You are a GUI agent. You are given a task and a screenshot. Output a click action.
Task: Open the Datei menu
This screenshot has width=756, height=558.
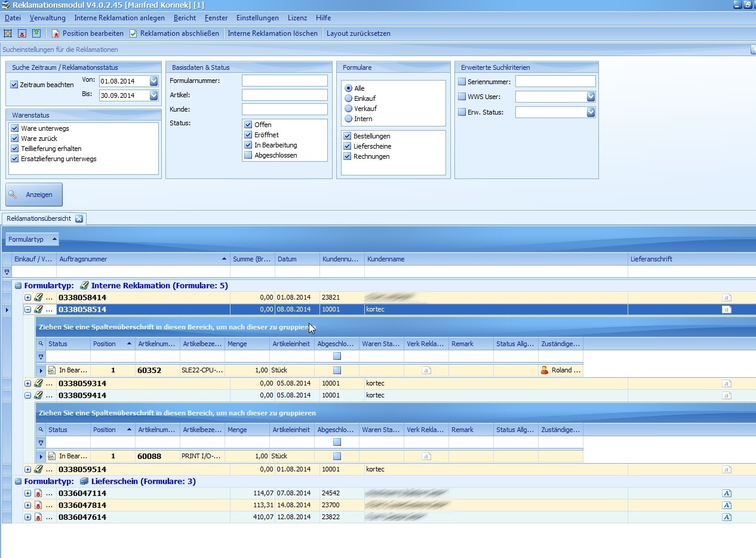(x=13, y=18)
